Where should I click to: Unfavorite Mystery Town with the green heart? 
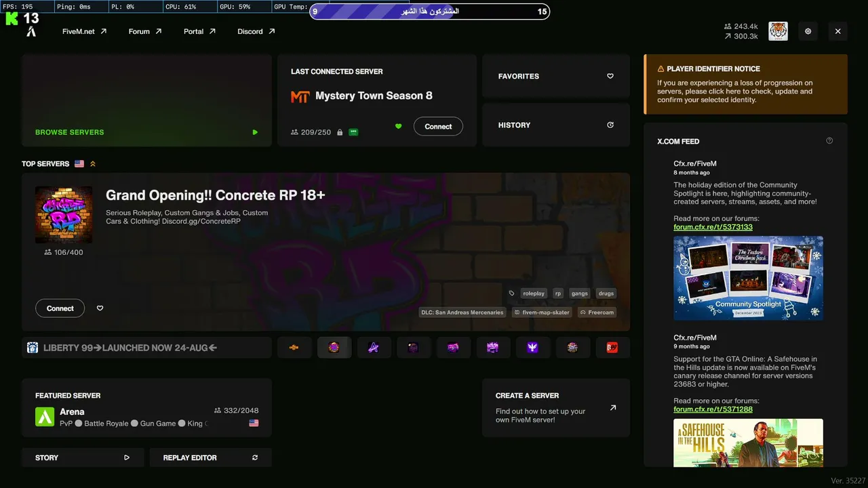[x=398, y=126]
